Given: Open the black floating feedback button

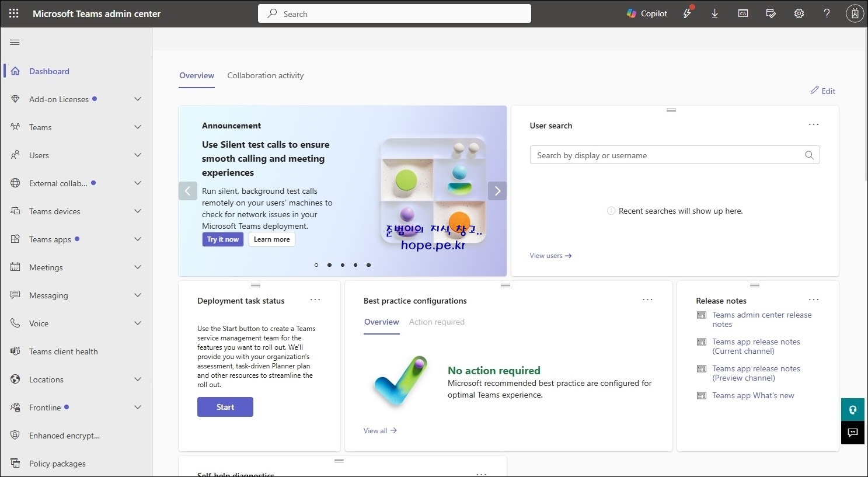Looking at the screenshot, I should click(853, 432).
